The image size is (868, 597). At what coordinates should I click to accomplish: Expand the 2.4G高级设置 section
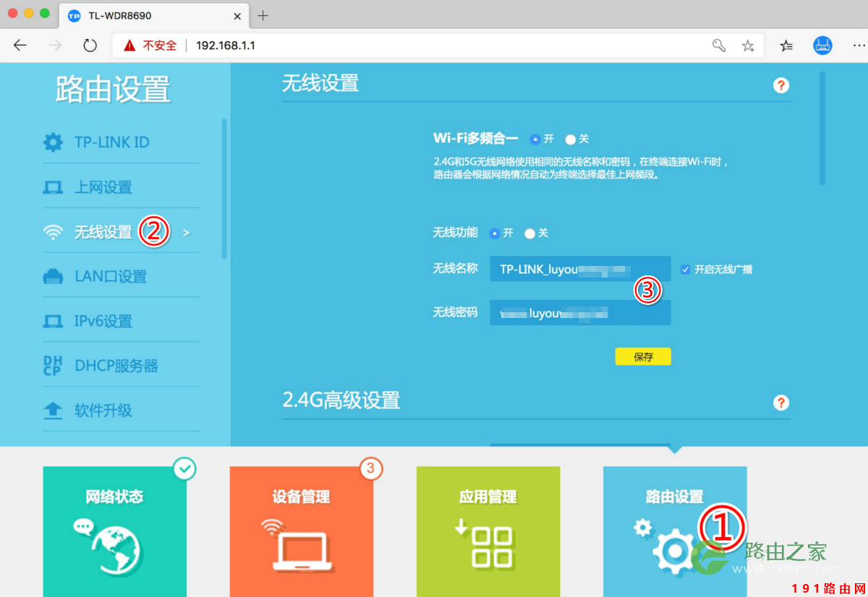(342, 403)
